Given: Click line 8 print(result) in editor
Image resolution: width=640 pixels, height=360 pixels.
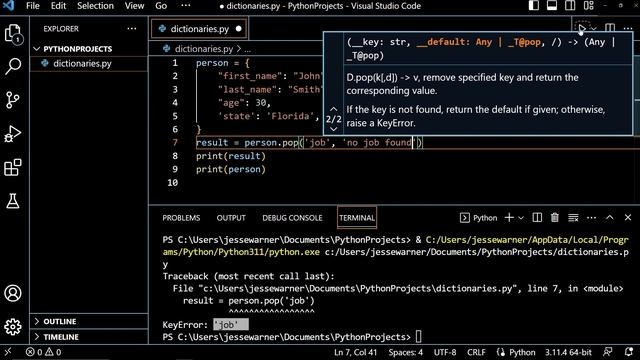Looking at the screenshot, I should 231,156.
